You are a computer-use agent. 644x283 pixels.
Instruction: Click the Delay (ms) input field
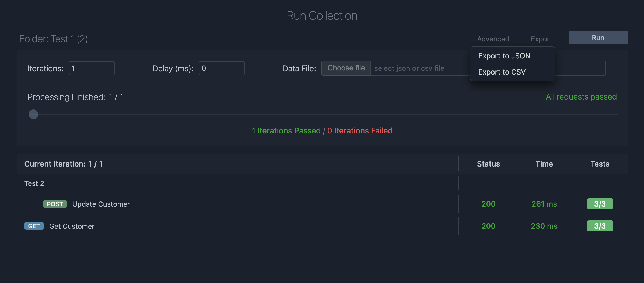pos(222,68)
